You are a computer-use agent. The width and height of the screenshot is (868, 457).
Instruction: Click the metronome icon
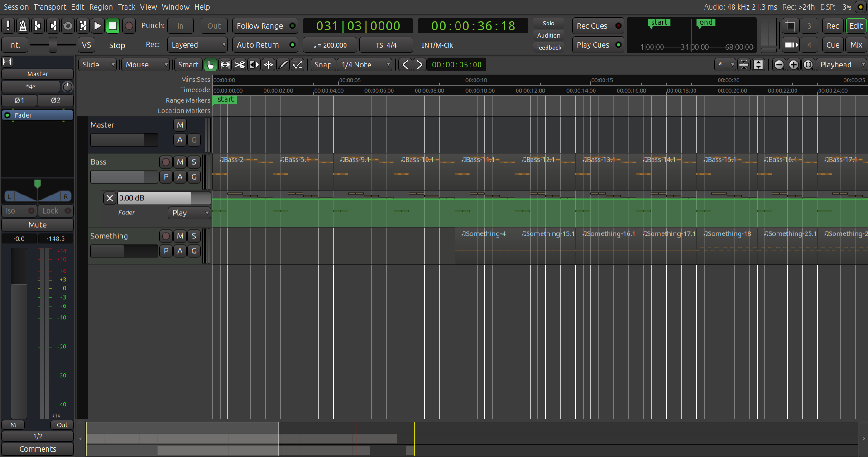[x=22, y=26]
